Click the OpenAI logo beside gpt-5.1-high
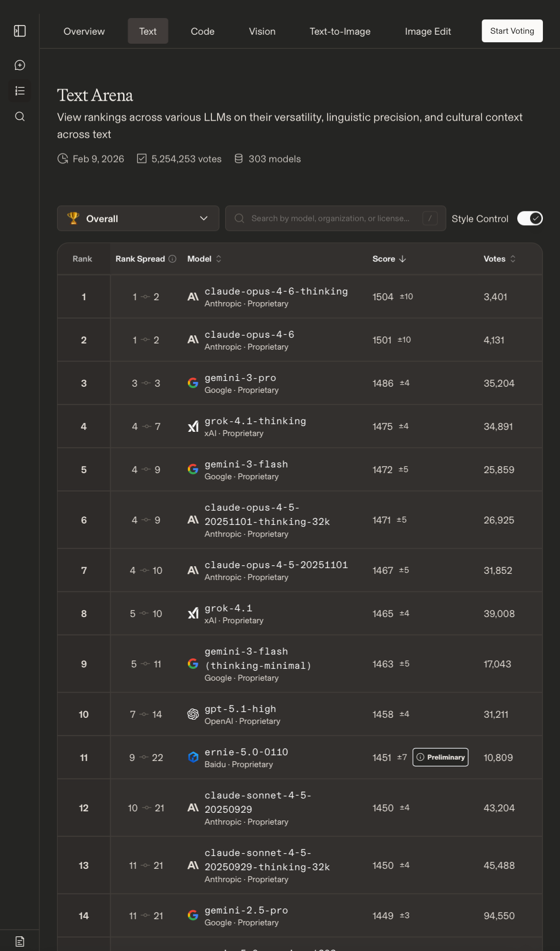 click(x=193, y=714)
